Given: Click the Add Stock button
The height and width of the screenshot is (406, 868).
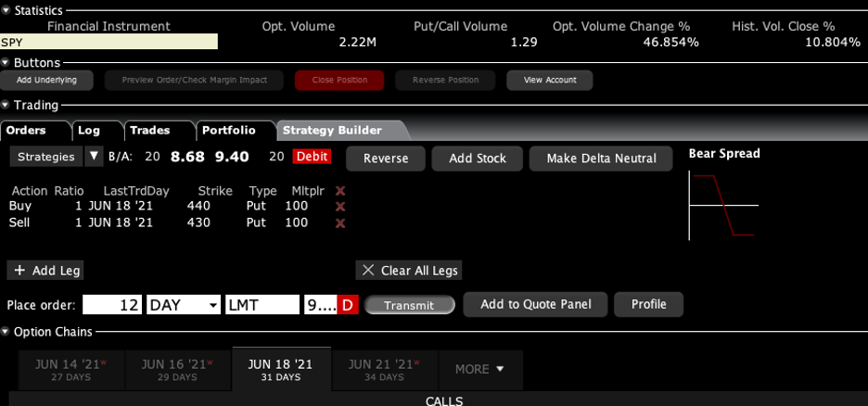Looking at the screenshot, I should click(478, 159).
